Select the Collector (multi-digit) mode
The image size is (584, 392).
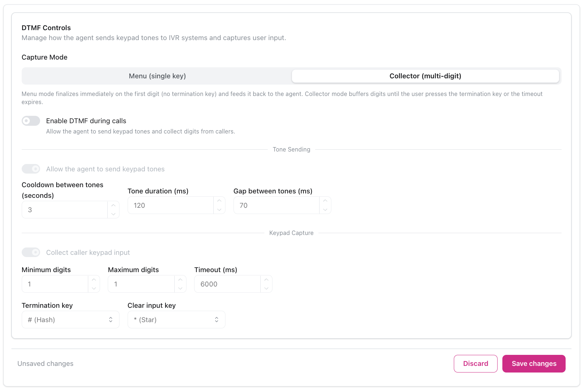click(x=425, y=76)
